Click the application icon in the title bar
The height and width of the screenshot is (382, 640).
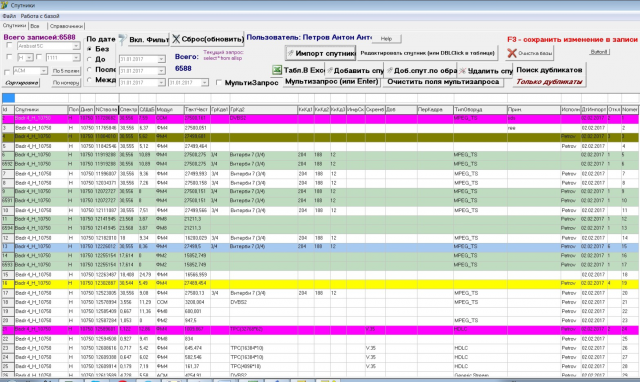tap(4, 5)
